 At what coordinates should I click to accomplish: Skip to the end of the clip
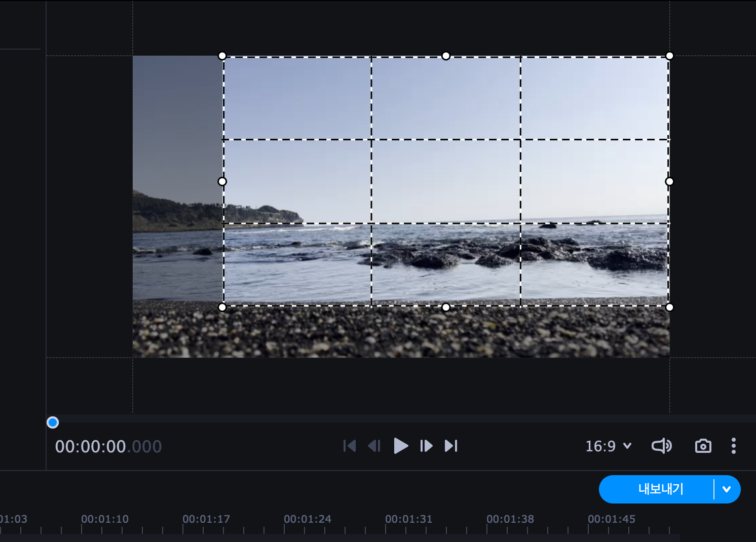click(x=451, y=446)
